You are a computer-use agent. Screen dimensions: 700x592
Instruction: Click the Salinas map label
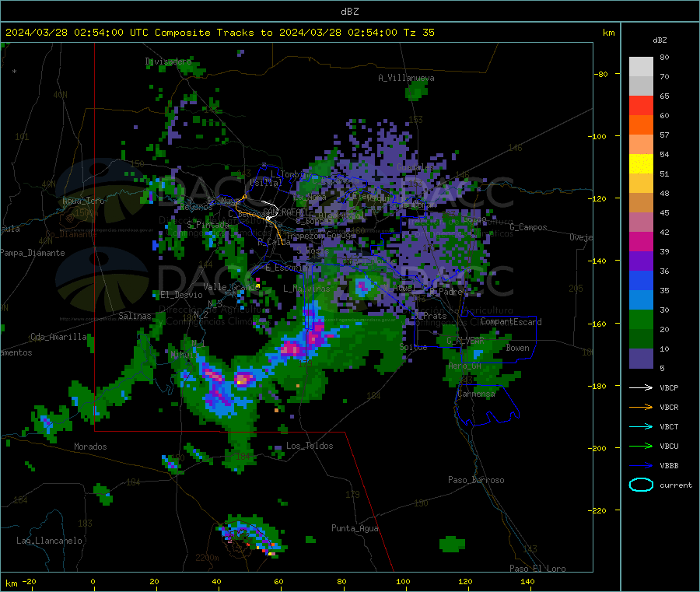pos(135,316)
